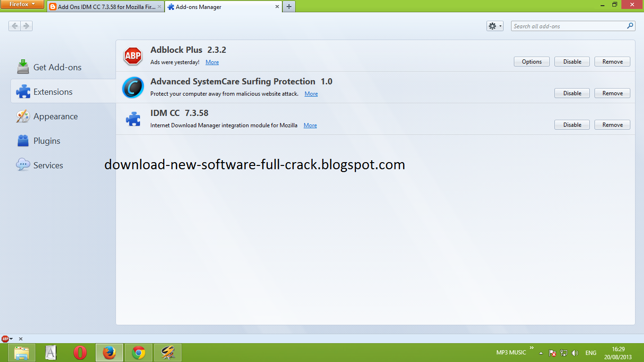This screenshot has height=362, width=644.
Task: Click the Firefox taskbar icon
Action: [109, 353]
